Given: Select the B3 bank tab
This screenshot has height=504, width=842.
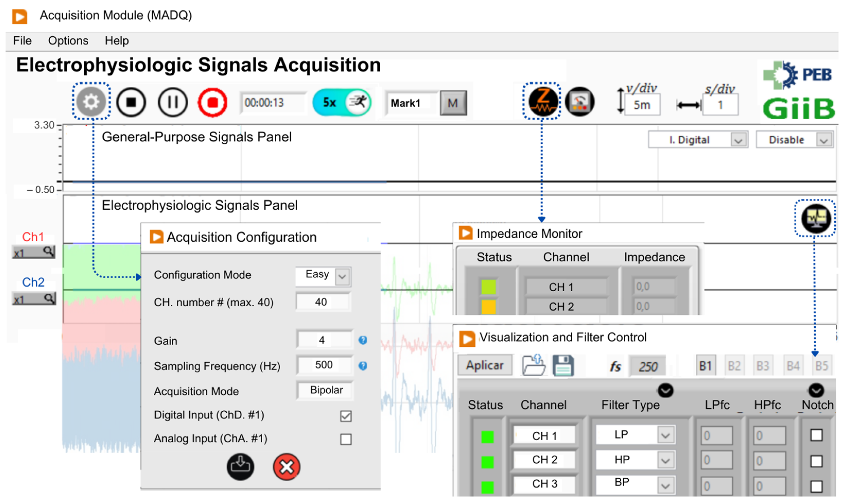Looking at the screenshot, I should (763, 366).
